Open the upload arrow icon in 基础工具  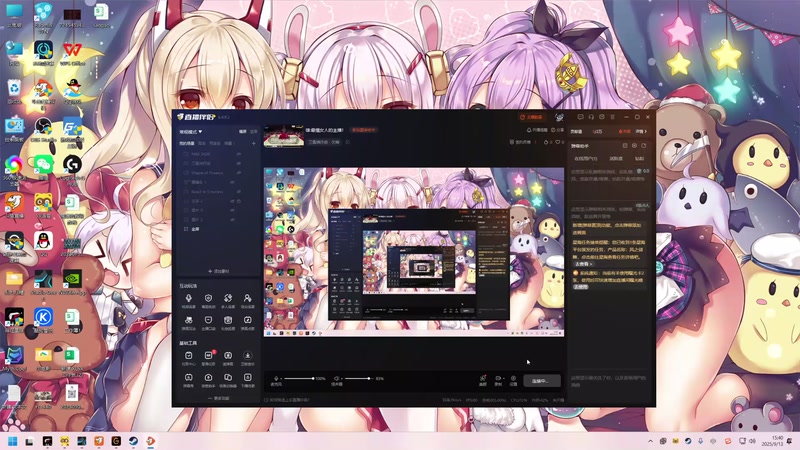[208, 380]
